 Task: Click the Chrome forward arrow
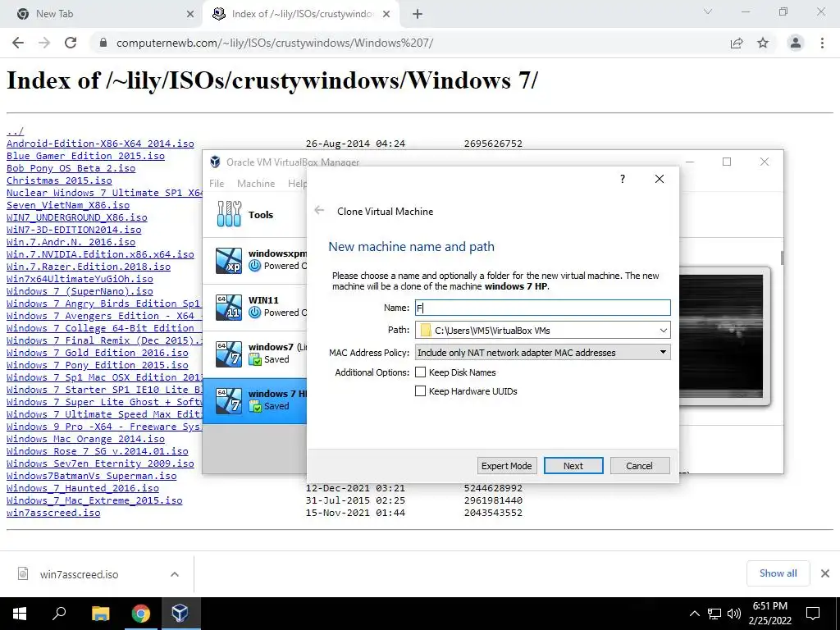[44, 43]
